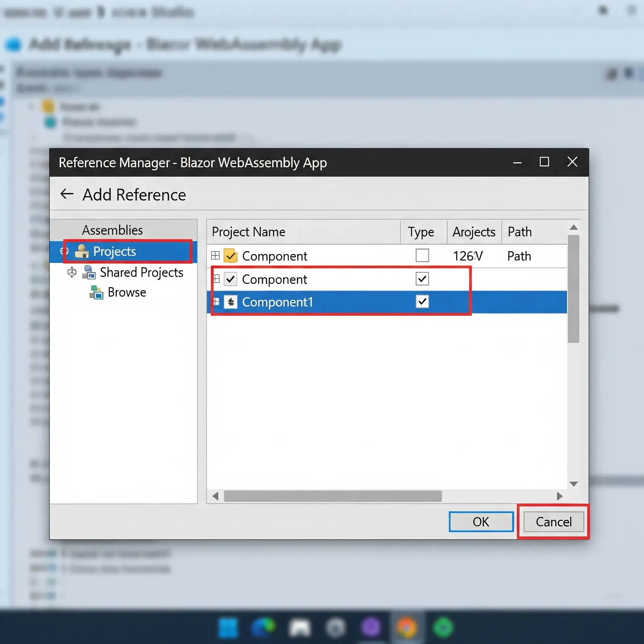Click the Cancel button

pos(554,522)
